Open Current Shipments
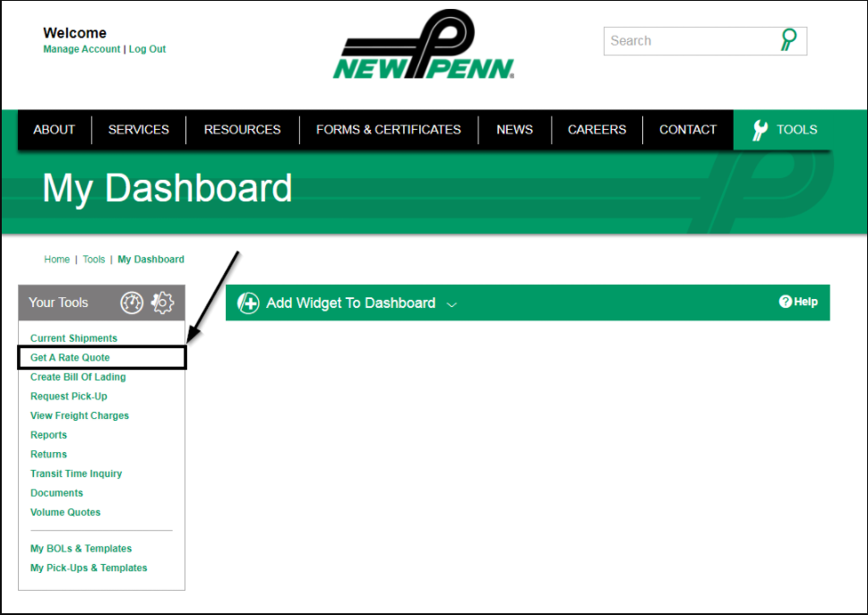The width and height of the screenshot is (868, 615). pyautogui.click(x=73, y=337)
